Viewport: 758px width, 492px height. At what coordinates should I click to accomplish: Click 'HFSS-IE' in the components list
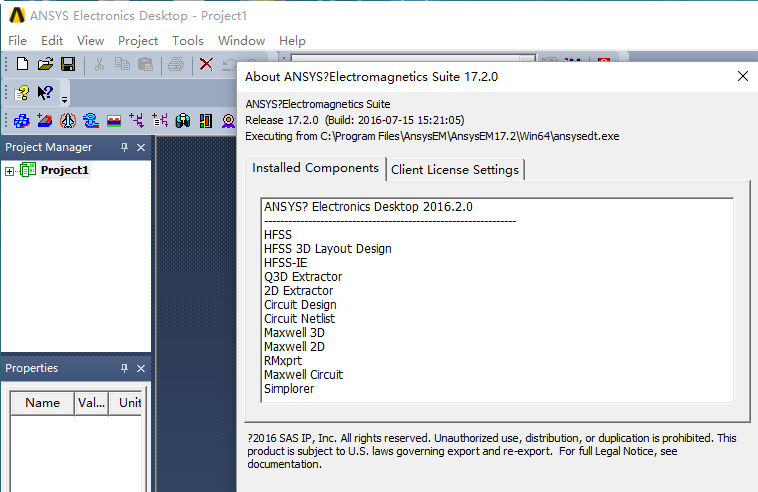click(285, 263)
